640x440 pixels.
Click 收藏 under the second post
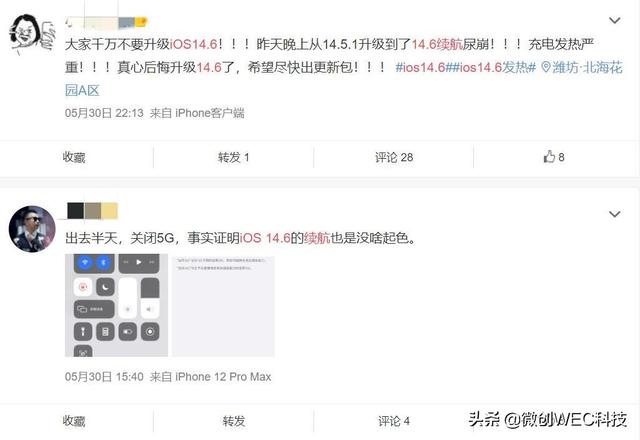click(x=74, y=421)
